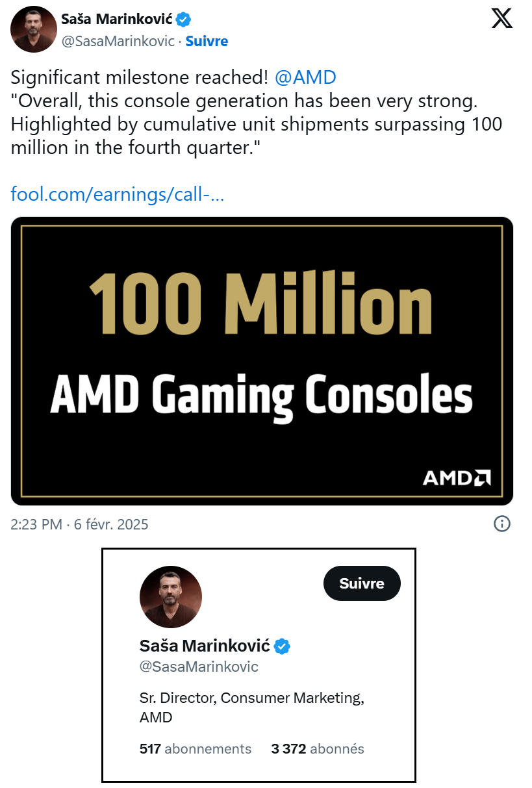Image resolution: width=532 pixels, height=788 pixels.
Task: Open the large profile card avatar
Action: [171, 596]
